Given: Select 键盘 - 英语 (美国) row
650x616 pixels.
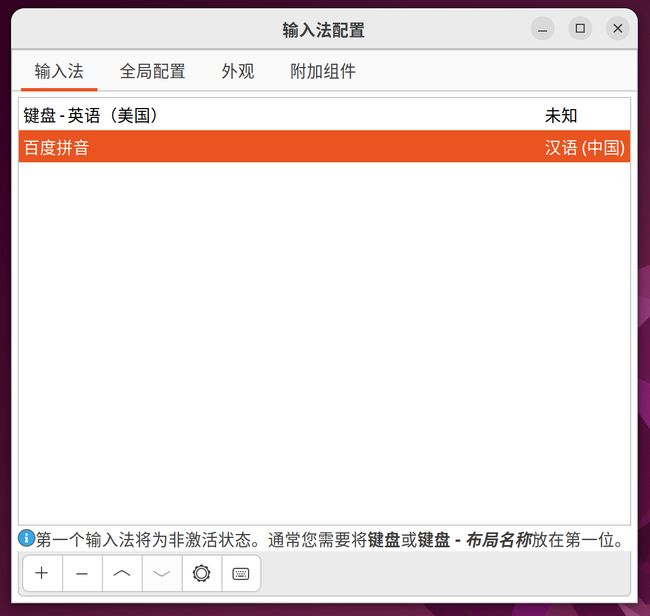Looking at the screenshot, I should coord(324,115).
